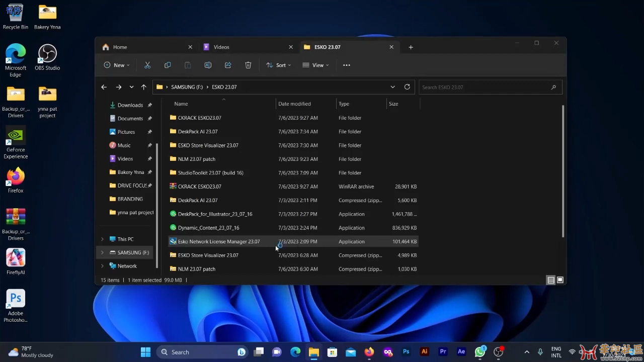The width and height of the screenshot is (644, 362).
Task: Open the See more three-dots menu
Action: [347, 65]
